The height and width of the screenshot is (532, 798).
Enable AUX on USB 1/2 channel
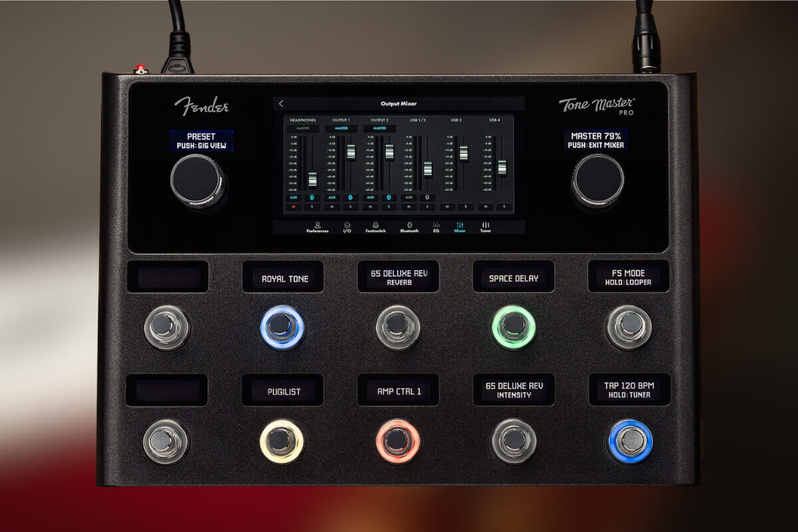409,198
